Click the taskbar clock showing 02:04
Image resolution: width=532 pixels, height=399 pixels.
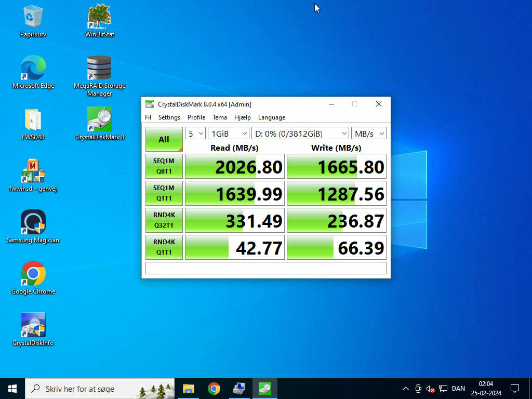pos(486,389)
